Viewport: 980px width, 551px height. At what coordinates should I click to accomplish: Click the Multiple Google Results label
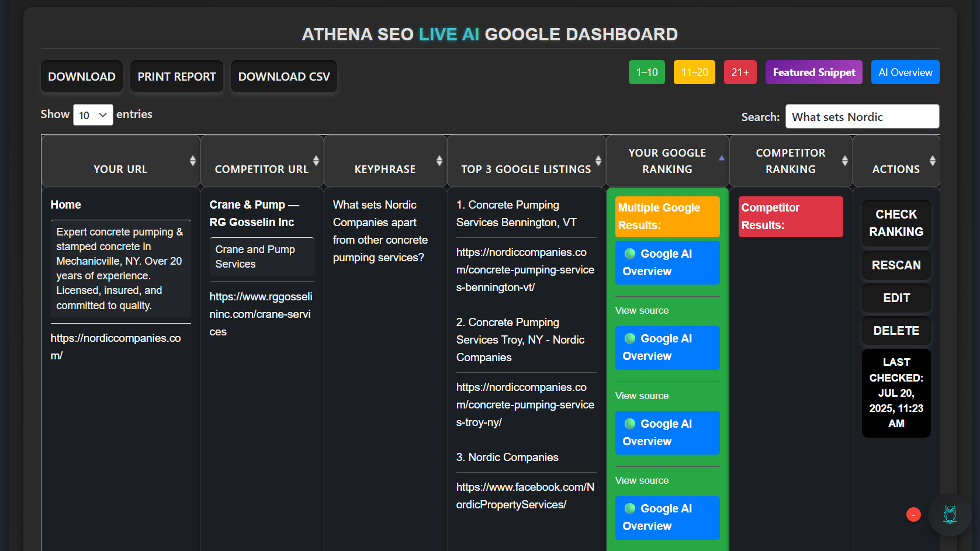pos(667,217)
